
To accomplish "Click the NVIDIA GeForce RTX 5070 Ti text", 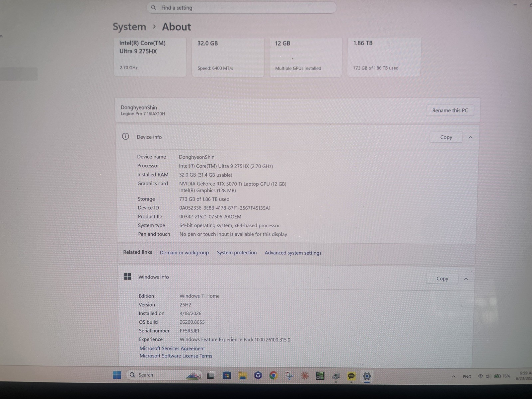I will click(x=233, y=184).
